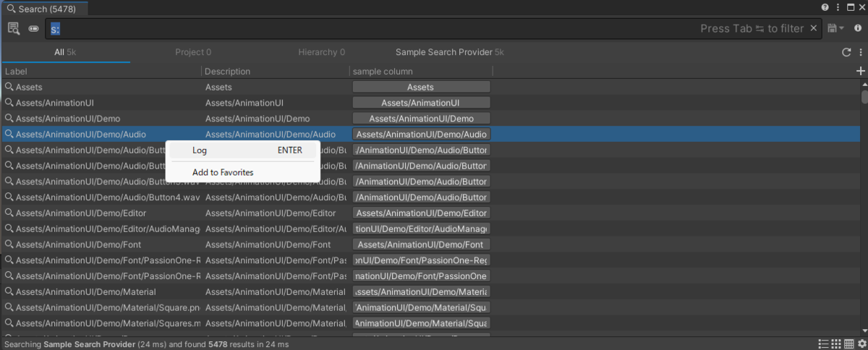
Task: Click the results scrollbar down arrow
Action: (x=864, y=332)
